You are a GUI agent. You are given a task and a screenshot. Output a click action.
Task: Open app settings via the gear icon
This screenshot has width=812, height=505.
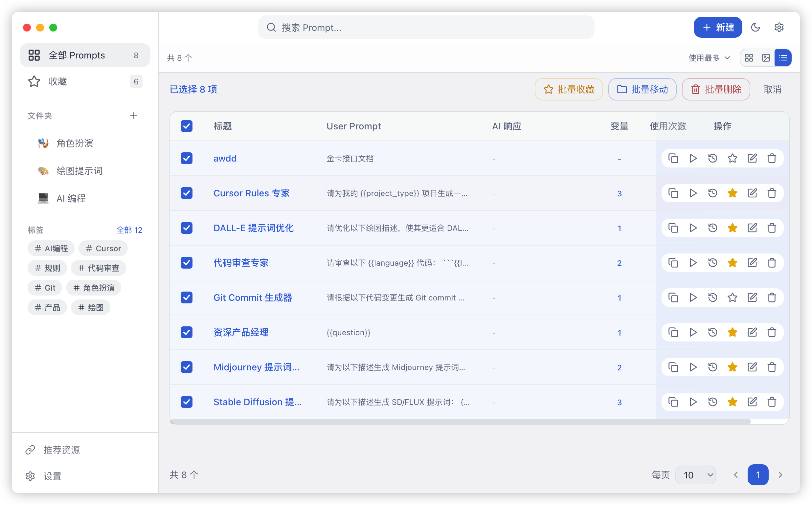[x=779, y=27]
